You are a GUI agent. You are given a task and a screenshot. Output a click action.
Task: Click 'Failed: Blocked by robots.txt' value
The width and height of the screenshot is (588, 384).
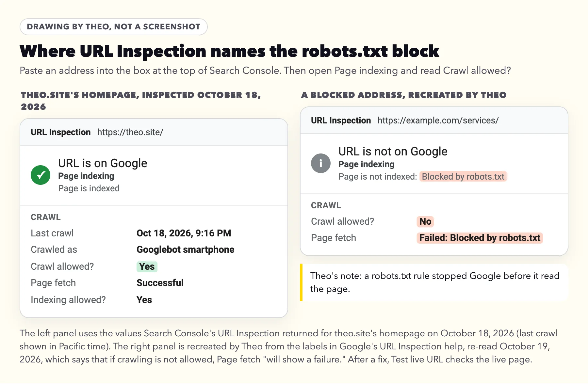[x=480, y=238]
